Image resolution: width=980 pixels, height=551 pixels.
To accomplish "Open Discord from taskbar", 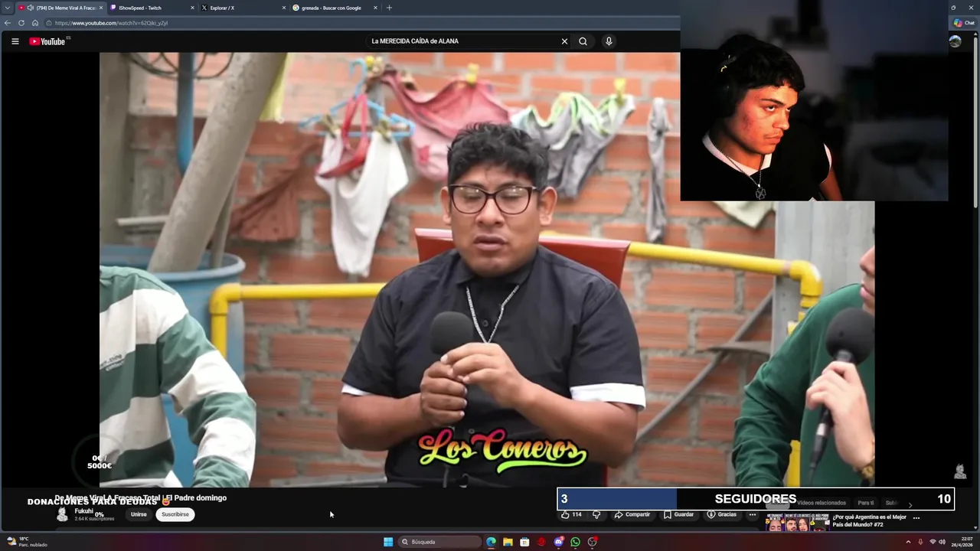I will (558, 542).
